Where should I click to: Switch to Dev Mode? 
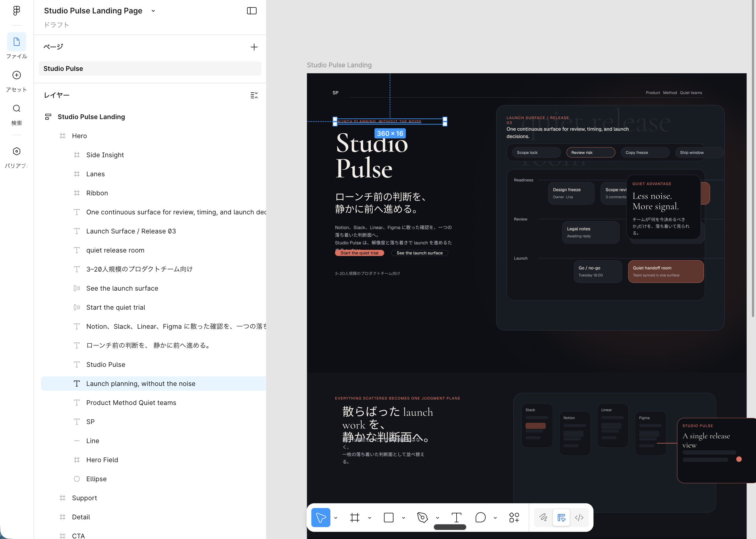(x=579, y=518)
